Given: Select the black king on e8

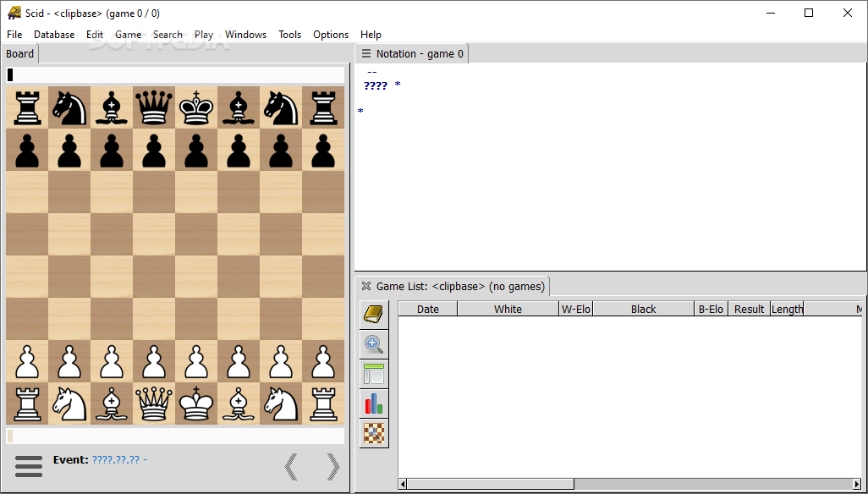Looking at the screenshot, I should click(196, 107).
